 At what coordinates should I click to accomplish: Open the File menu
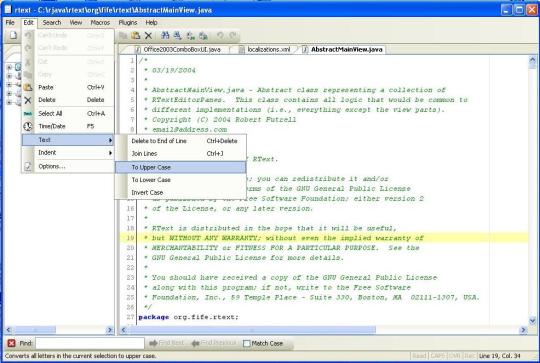tap(10, 23)
